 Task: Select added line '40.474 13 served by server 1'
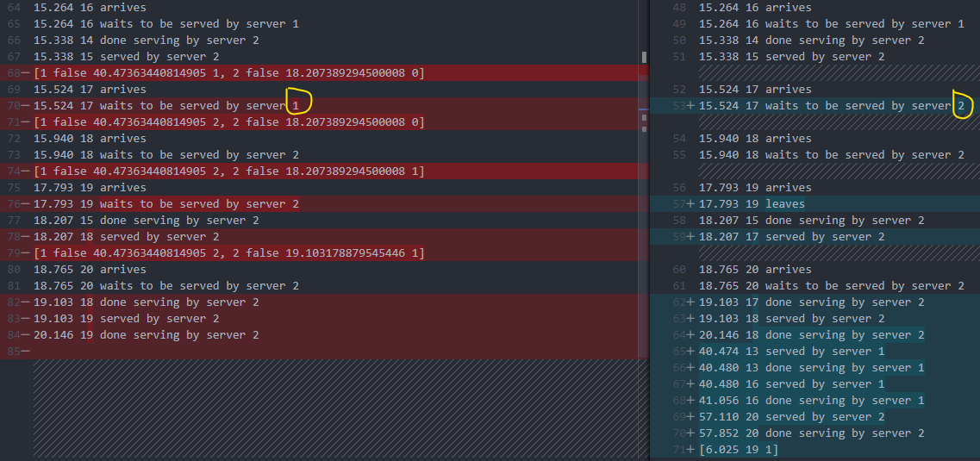click(x=791, y=351)
